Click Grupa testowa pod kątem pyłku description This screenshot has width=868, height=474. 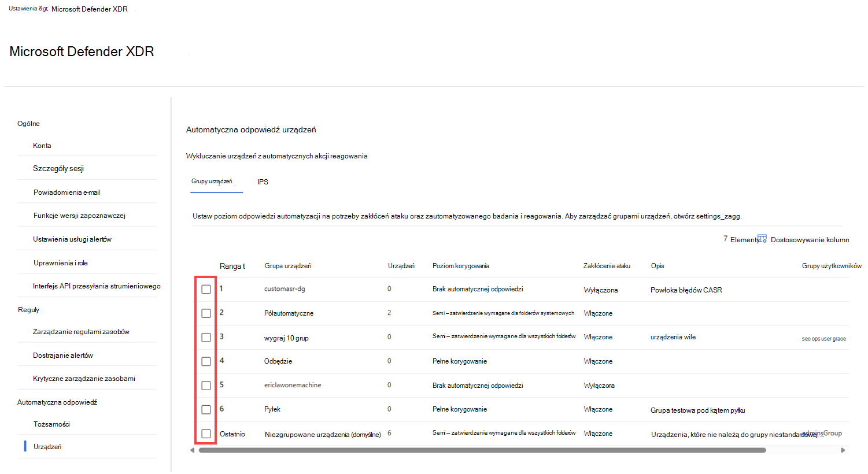click(697, 410)
